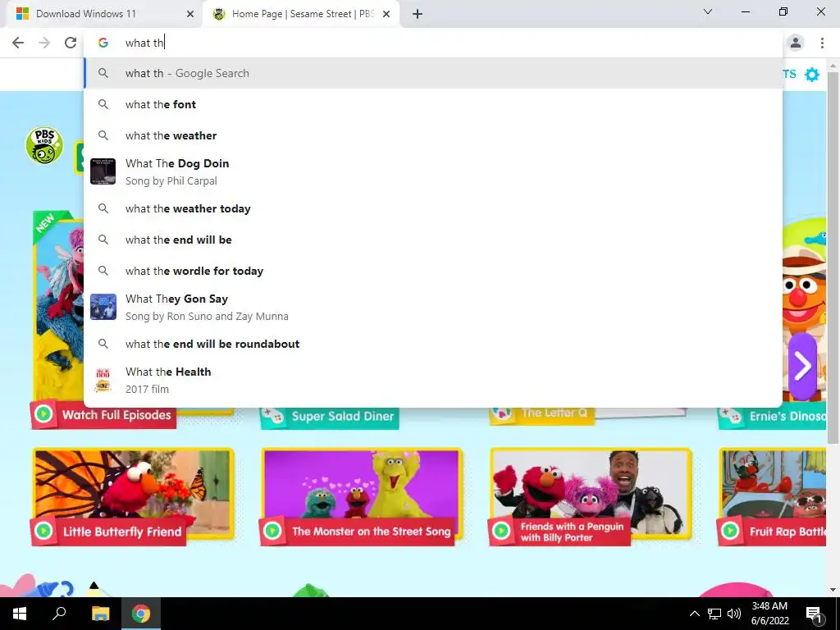
Task: Open Watch Full Episodes
Action: point(103,414)
